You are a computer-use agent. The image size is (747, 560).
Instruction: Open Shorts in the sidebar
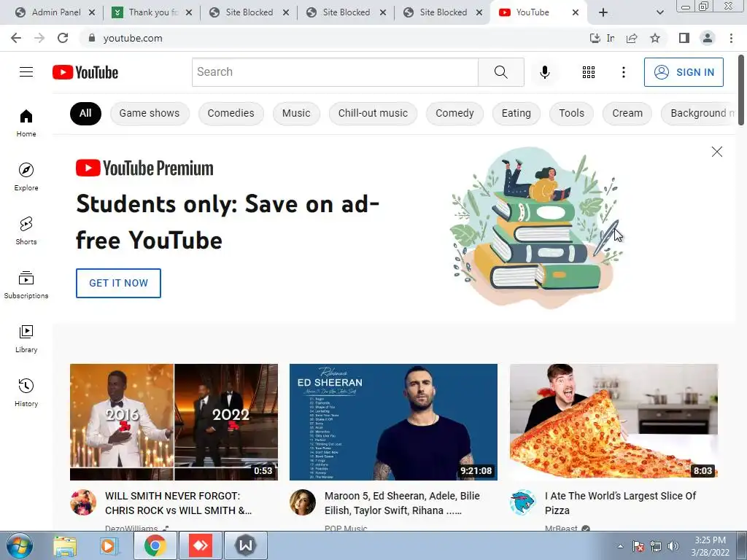pos(26,230)
